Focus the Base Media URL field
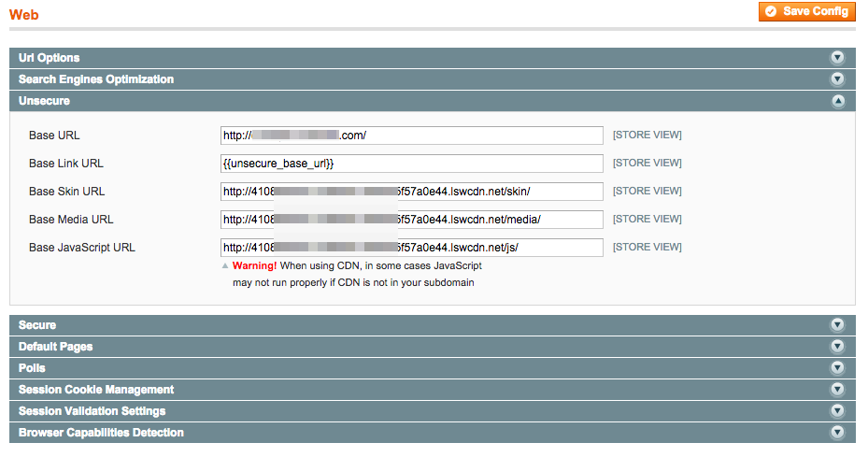 411,220
